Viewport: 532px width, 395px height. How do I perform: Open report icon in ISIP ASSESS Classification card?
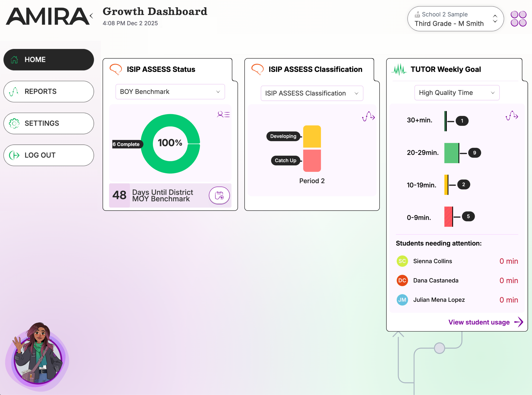click(368, 116)
